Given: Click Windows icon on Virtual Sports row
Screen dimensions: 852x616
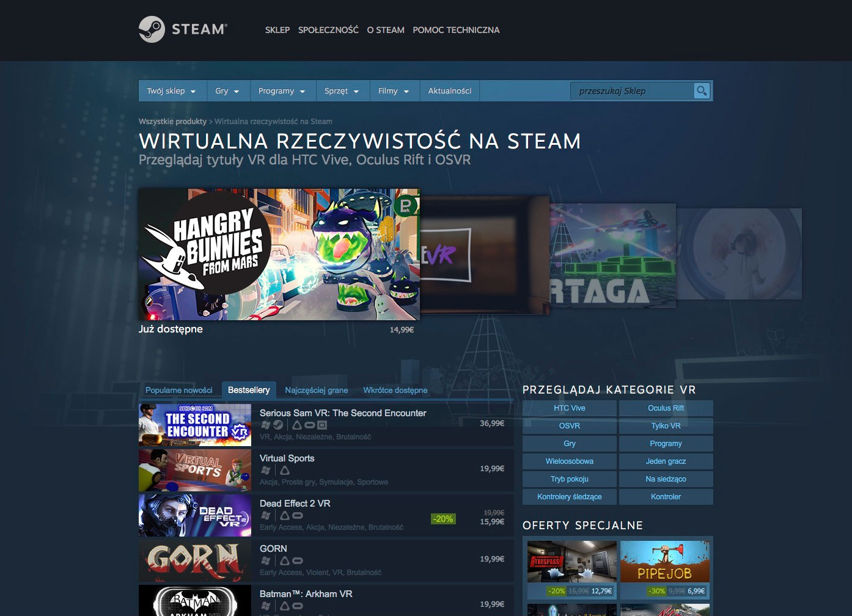Looking at the screenshot, I should coord(266,470).
